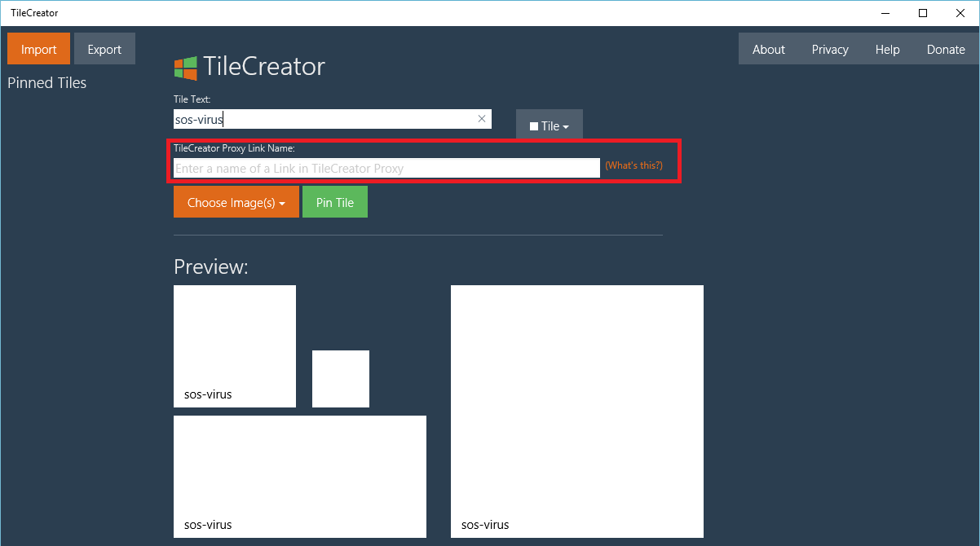Click the Pinned Tiles heading
Image resolution: width=980 pixels, height=546 pixels.
pyautogui.click(x=46, y=82)
